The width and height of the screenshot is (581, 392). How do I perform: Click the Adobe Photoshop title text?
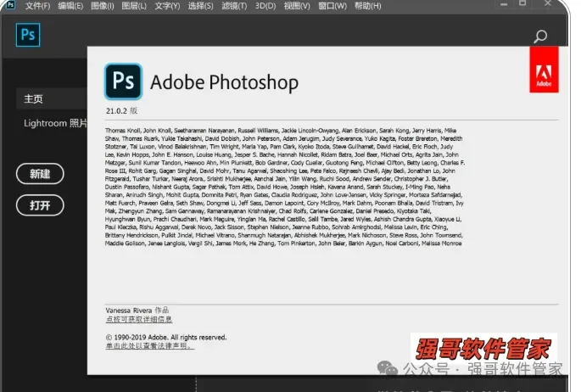224,82
